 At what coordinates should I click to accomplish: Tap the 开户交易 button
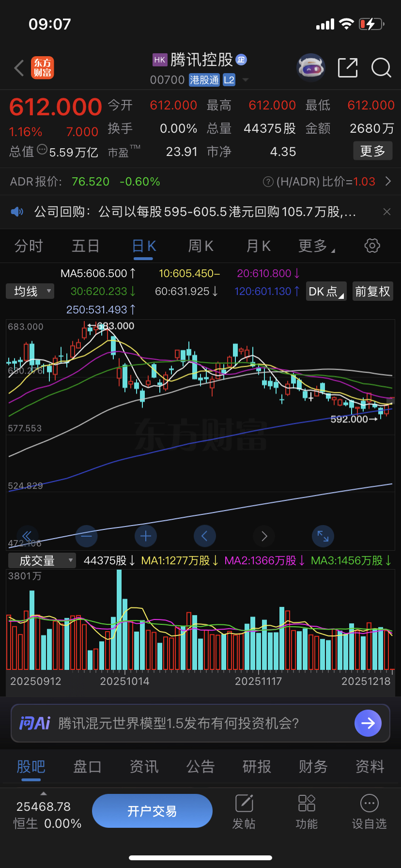click(152, 811)
